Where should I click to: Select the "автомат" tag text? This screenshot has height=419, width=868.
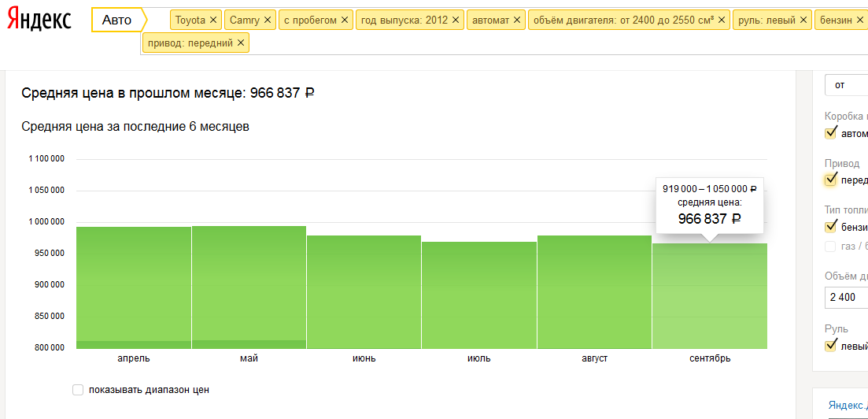[x=490, y=20]
